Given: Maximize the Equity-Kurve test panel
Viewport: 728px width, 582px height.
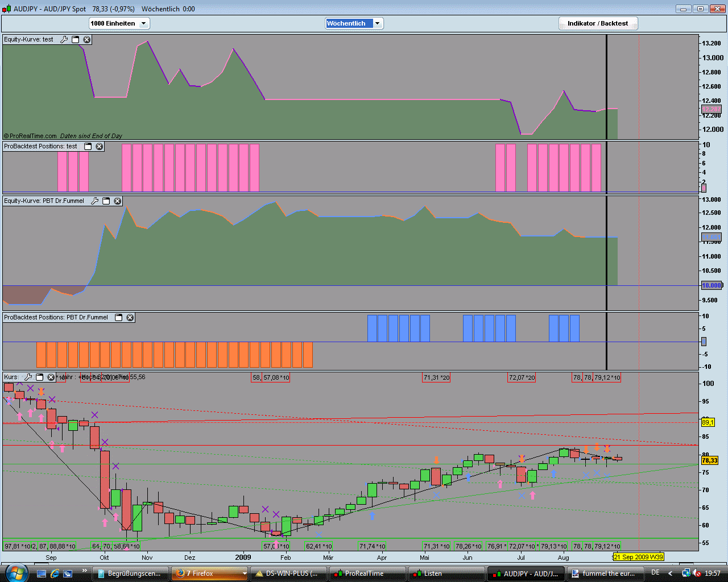Looking at the screenshot, I should tap(75, 40).
